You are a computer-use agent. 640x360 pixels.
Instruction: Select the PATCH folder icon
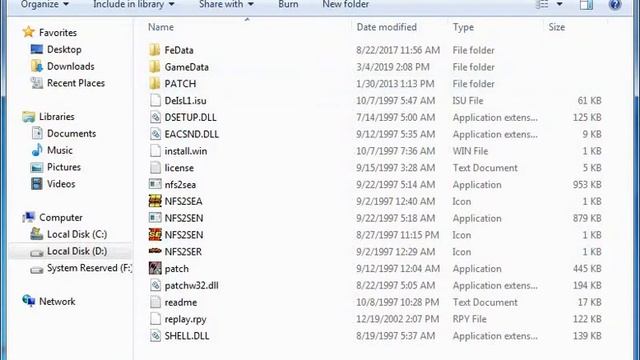(155, 84)
